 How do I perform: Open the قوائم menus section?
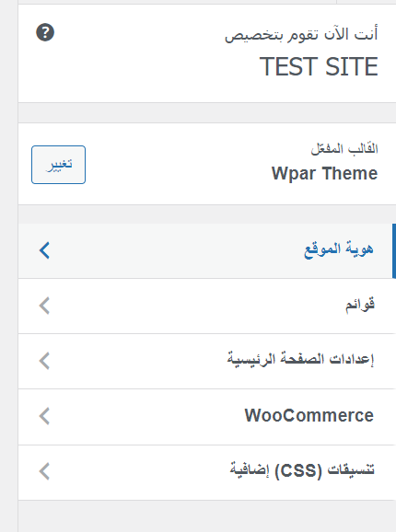coord(207,306)
